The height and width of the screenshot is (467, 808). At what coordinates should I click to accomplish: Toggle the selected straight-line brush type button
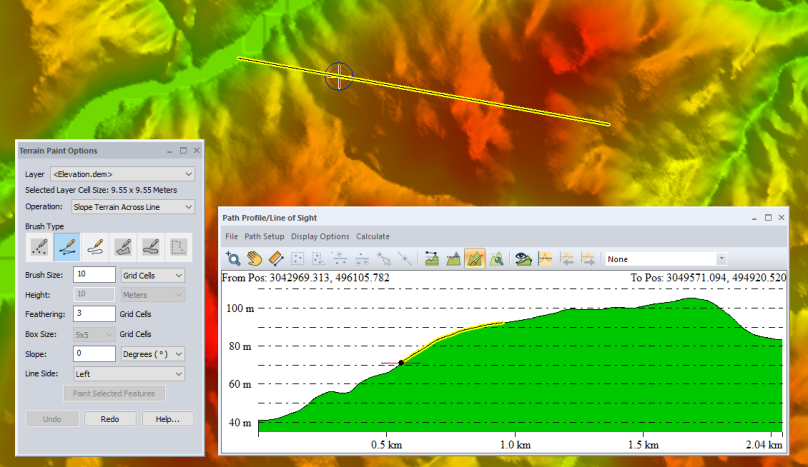[68, 245]
